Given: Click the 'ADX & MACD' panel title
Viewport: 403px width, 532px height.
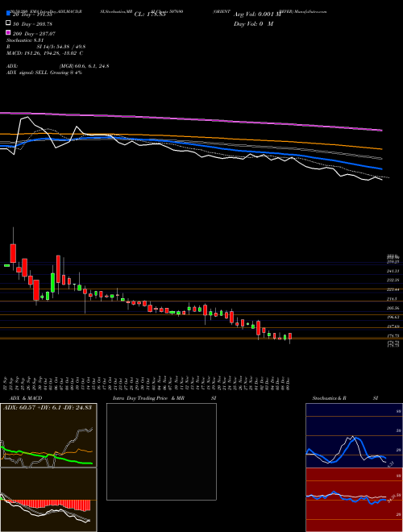Looking at the screenshot, I should point(26,398).
